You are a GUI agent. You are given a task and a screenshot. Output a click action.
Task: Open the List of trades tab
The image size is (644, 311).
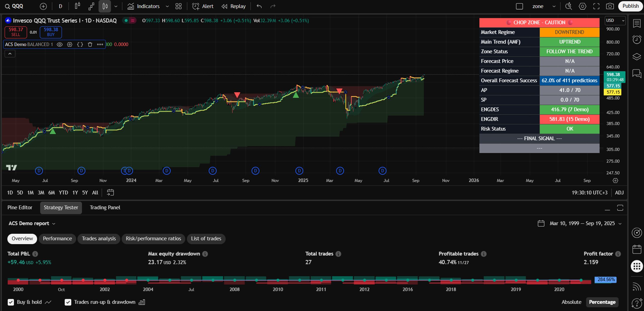coord(206,239)
